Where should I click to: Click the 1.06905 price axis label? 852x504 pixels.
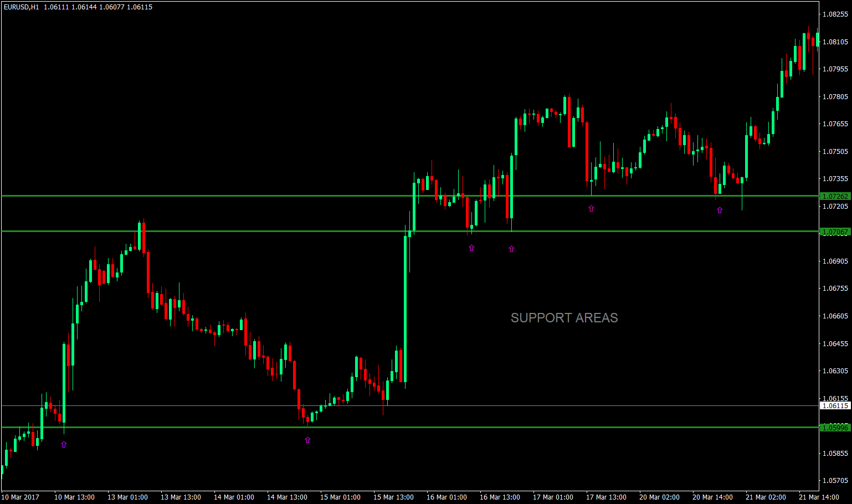[836, 261]
